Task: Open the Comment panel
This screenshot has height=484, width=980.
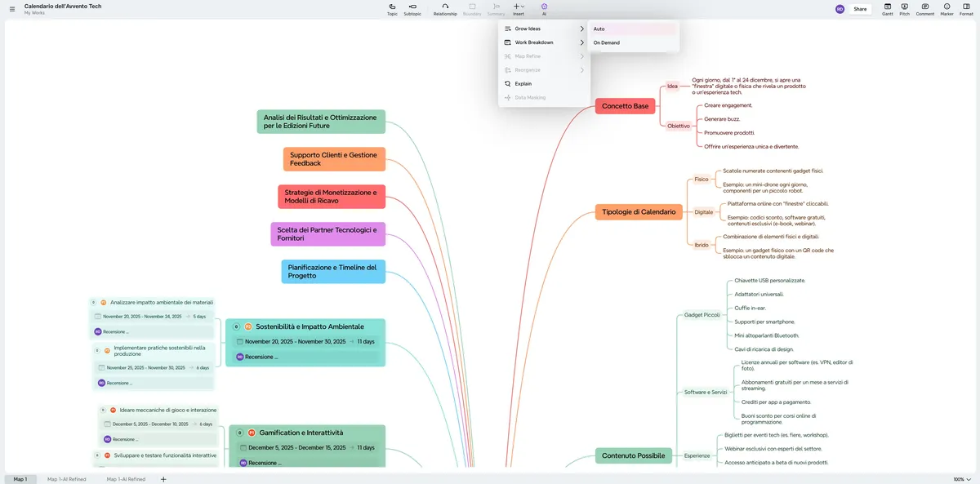Action: click(x=925, y=9)
